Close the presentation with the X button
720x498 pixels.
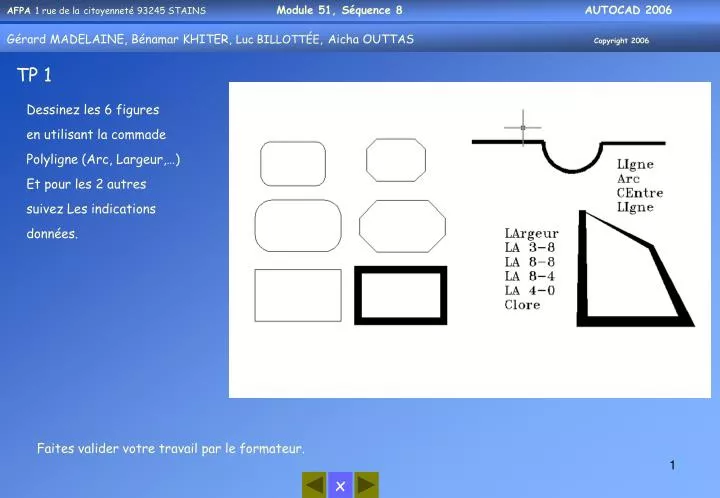coord(340,486)
